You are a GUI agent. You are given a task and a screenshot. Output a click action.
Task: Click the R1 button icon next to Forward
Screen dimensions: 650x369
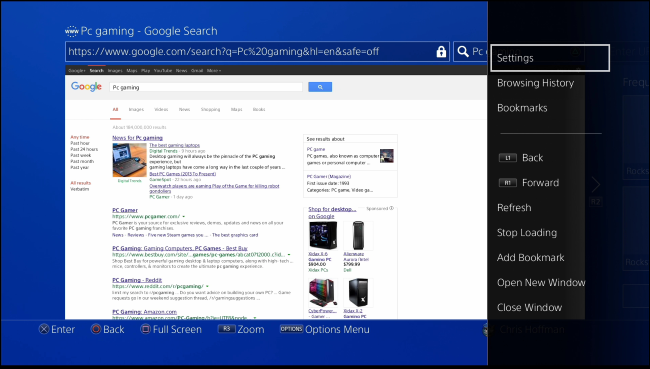[x=507, y=183]
